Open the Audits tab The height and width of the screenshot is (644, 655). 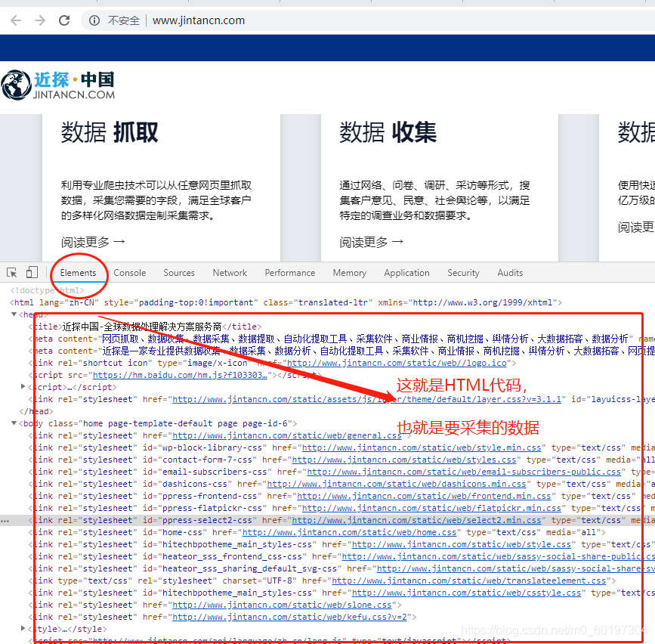510,272
